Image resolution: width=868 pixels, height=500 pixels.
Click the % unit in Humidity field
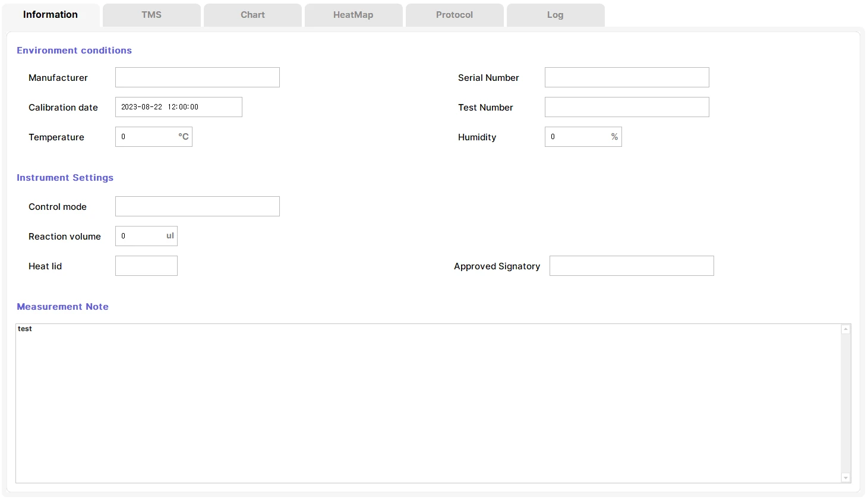[x=614, y=137]
